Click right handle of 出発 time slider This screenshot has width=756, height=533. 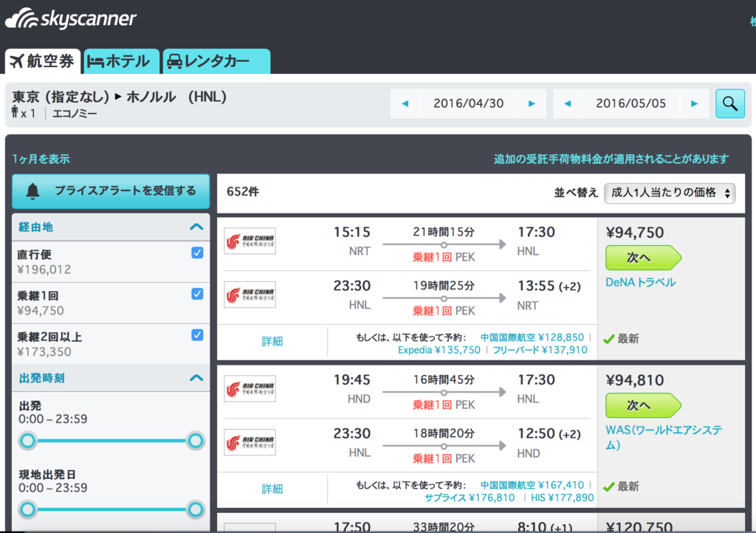point(196,441)
